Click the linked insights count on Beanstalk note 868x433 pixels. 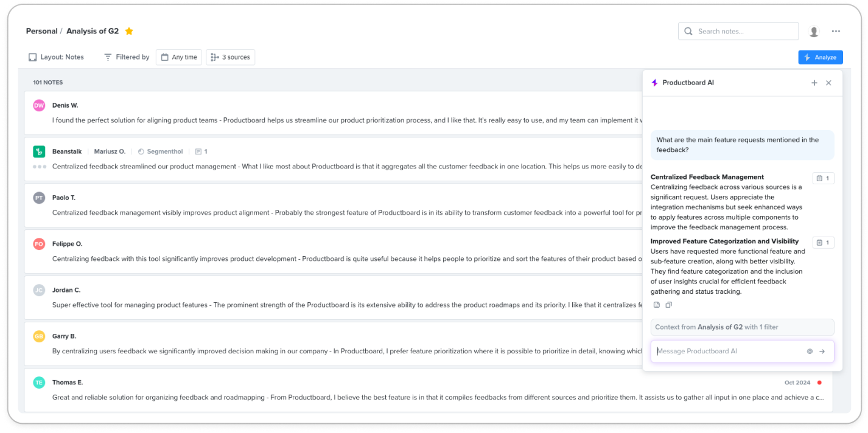click(x=201, y=151)
